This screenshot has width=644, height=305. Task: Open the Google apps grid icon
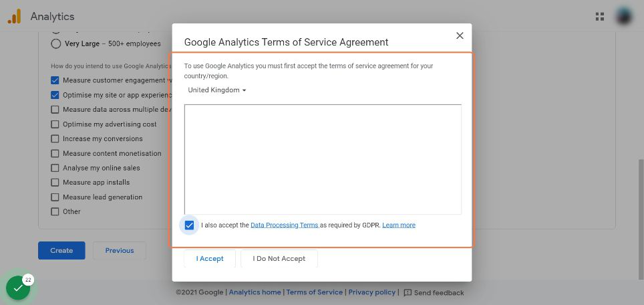pyautogui.click(x=600, y=17)
